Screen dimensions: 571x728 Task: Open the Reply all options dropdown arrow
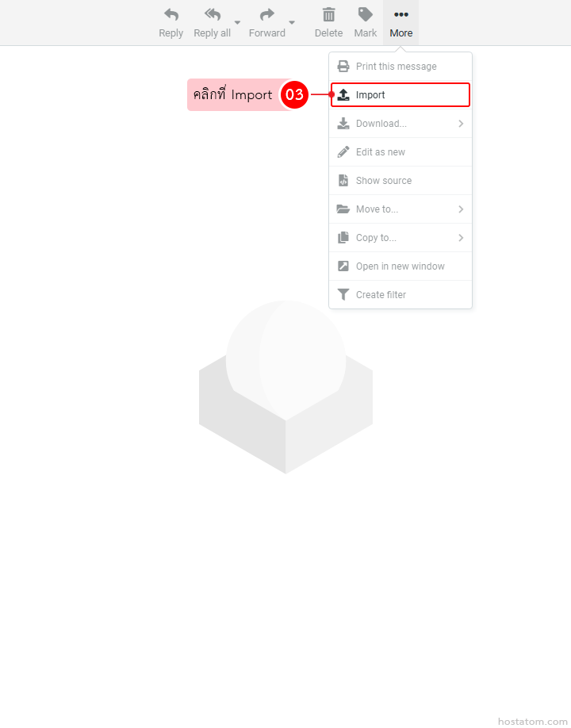(x=237, y=22)
